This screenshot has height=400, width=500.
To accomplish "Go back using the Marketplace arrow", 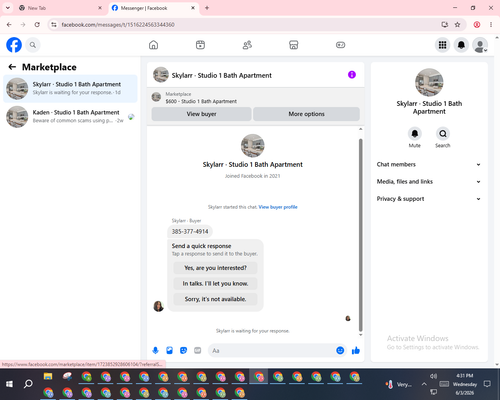I will click(x=12, y=67).
